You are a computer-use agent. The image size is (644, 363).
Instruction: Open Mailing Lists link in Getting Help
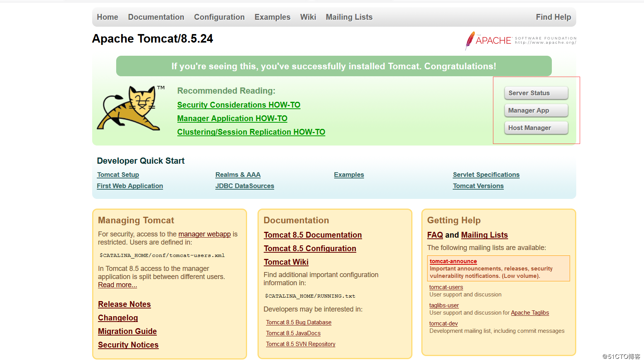[484, 235]
